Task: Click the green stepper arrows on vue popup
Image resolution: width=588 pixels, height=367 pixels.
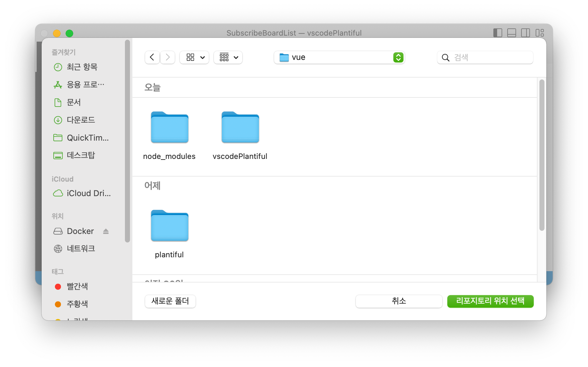Action: (x=398, y=57)
